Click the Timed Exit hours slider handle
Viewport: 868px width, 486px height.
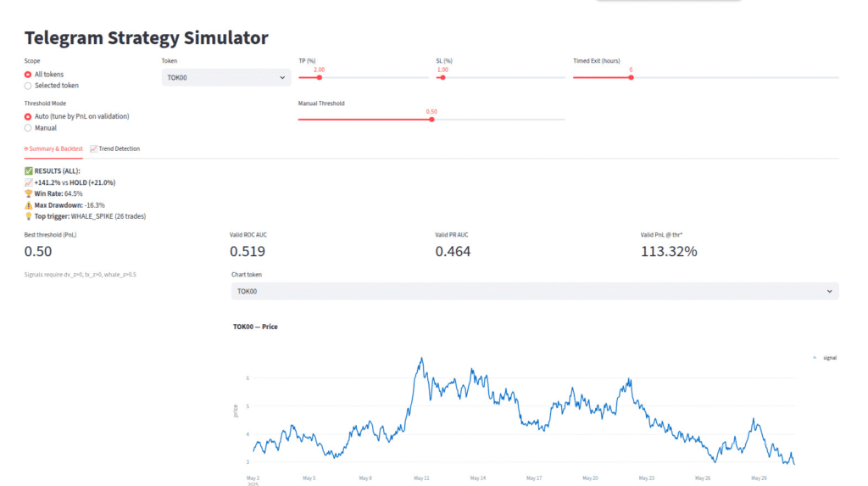[x=631, y=77]
